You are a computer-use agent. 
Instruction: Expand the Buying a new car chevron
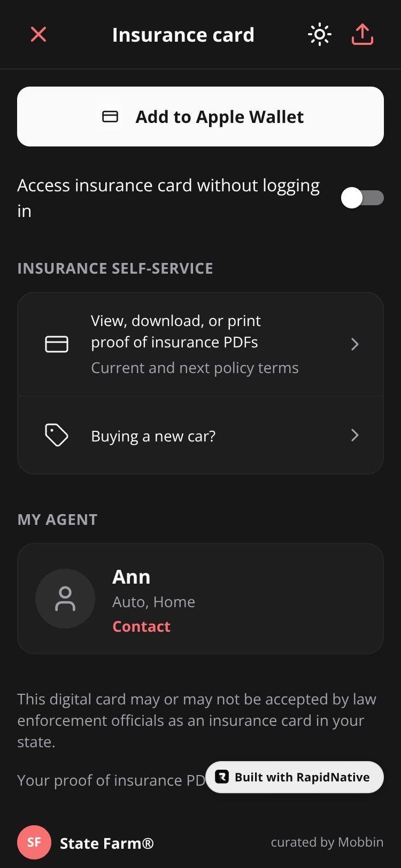click(354, 435)
